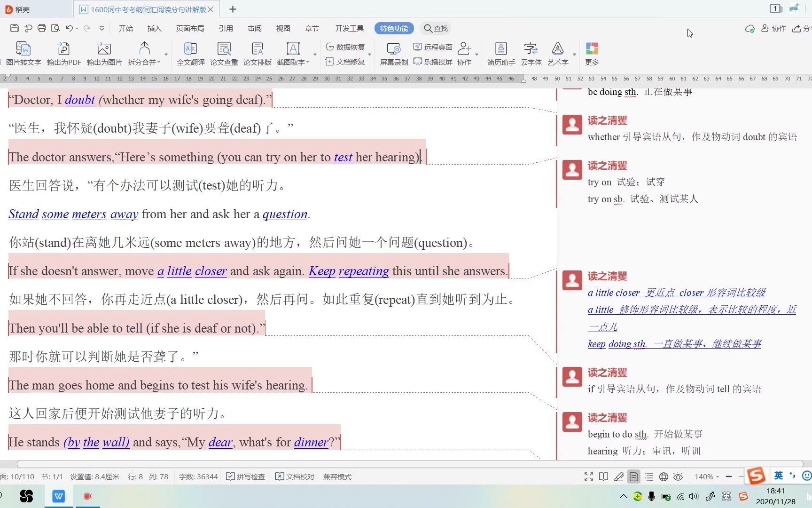The width and height of the screenshot is (812, 508).
Task: Save the document via the save icon
Action: coord(14,28)
